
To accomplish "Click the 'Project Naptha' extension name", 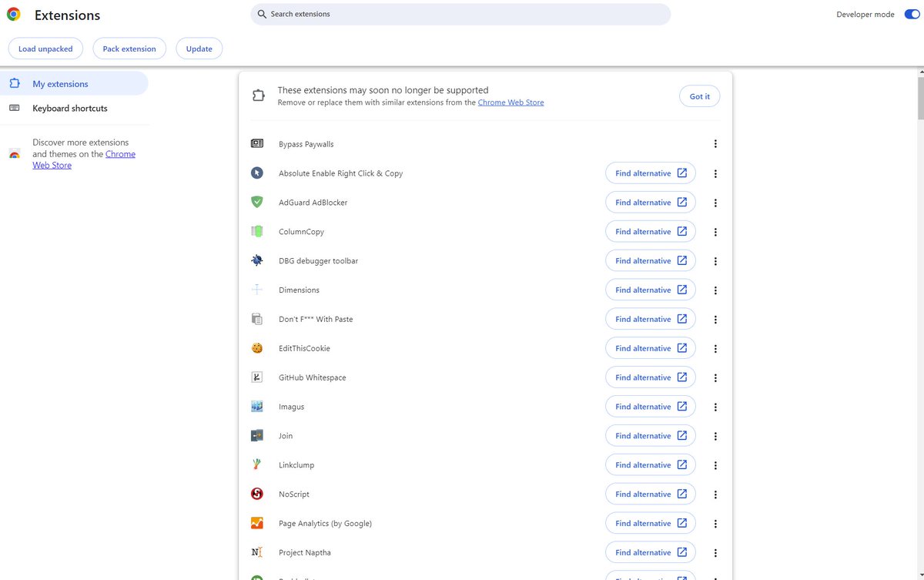I will tap(305, 552).
